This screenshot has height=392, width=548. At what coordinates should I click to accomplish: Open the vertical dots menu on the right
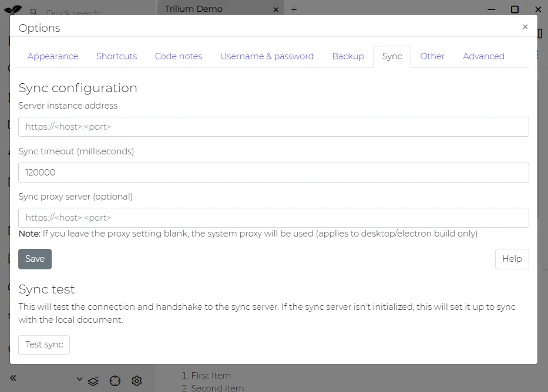(x=538, y=54)
